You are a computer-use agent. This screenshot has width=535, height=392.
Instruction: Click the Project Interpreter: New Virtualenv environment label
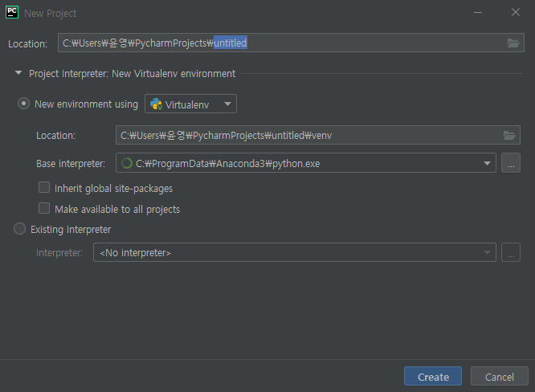coord(132,74)
